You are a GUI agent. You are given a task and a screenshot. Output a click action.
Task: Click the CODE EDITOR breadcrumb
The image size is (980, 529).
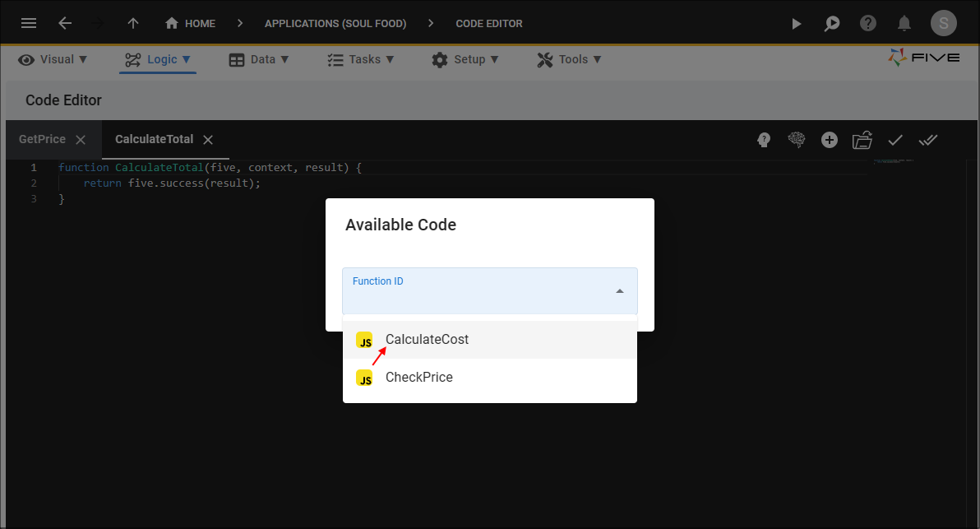point(488,23)
